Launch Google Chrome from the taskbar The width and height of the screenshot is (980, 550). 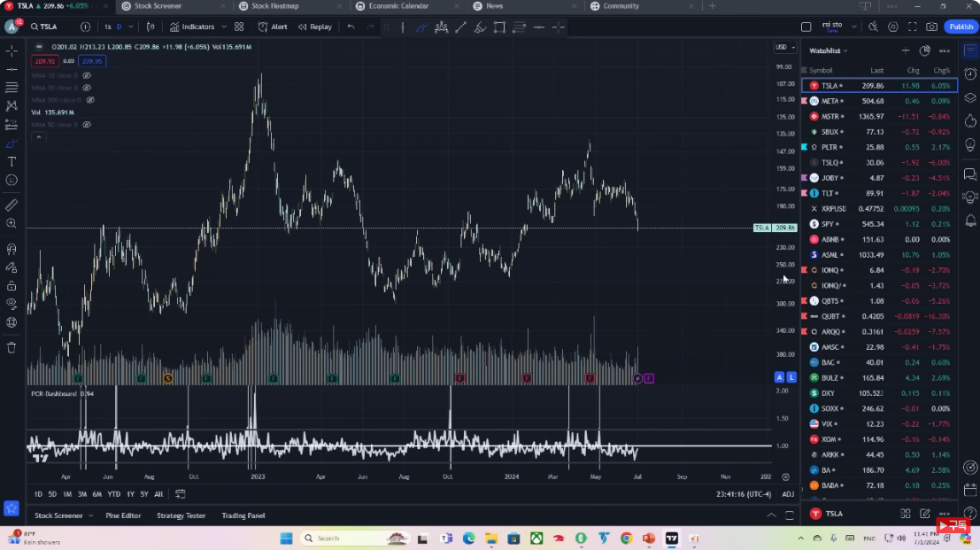click(x=626, y=538)
